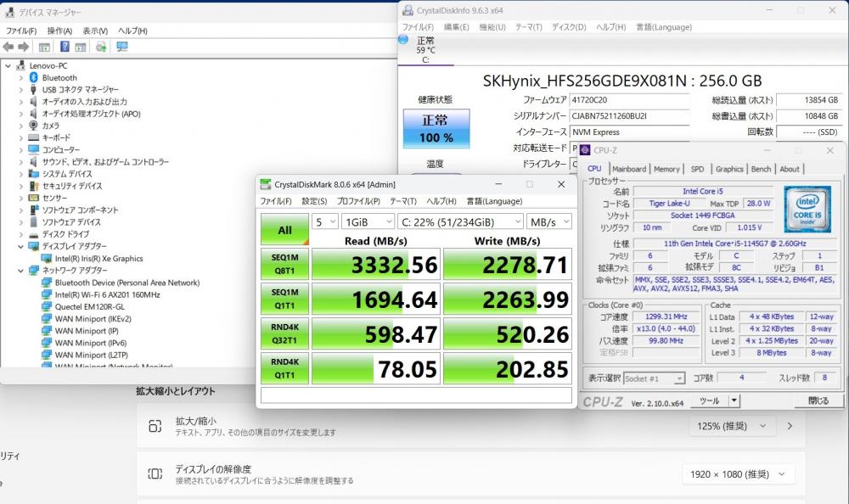The image size is (849, 504).
Task: Select Bluetooth Device (Personal Area Network)
Action: click(127, 283)
